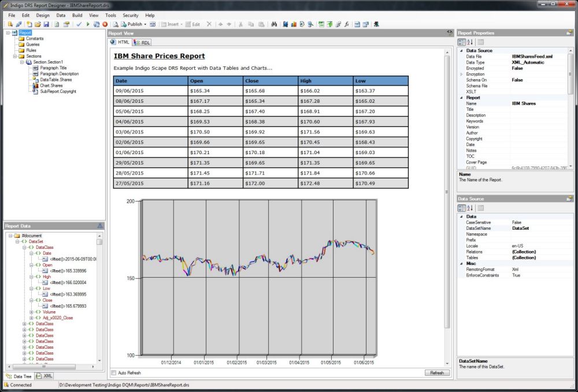Click the green Run arrow in the toolbar
578x392 pixels.
(88, 25)
